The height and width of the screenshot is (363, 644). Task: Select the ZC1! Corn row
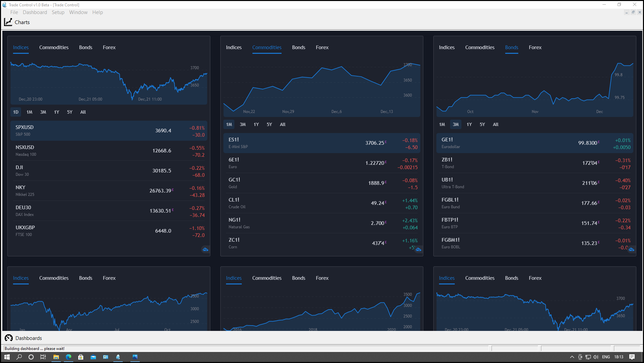click(x=322, y=243)
